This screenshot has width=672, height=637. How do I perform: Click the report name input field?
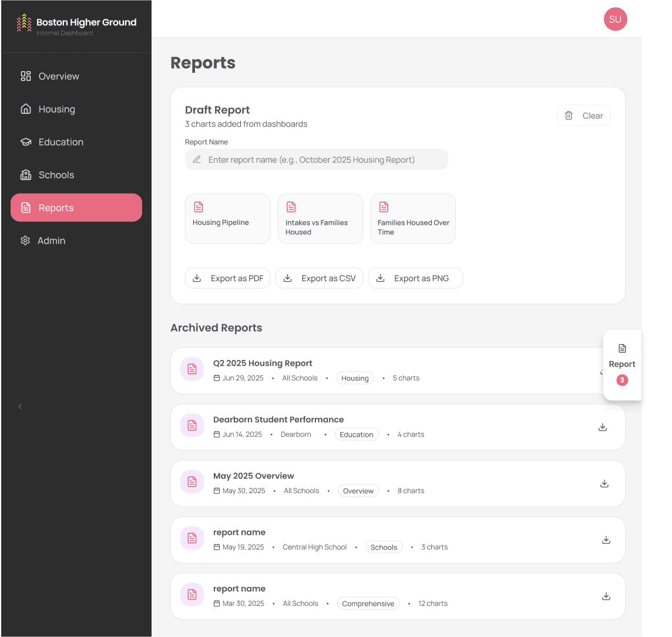point(317,160)
